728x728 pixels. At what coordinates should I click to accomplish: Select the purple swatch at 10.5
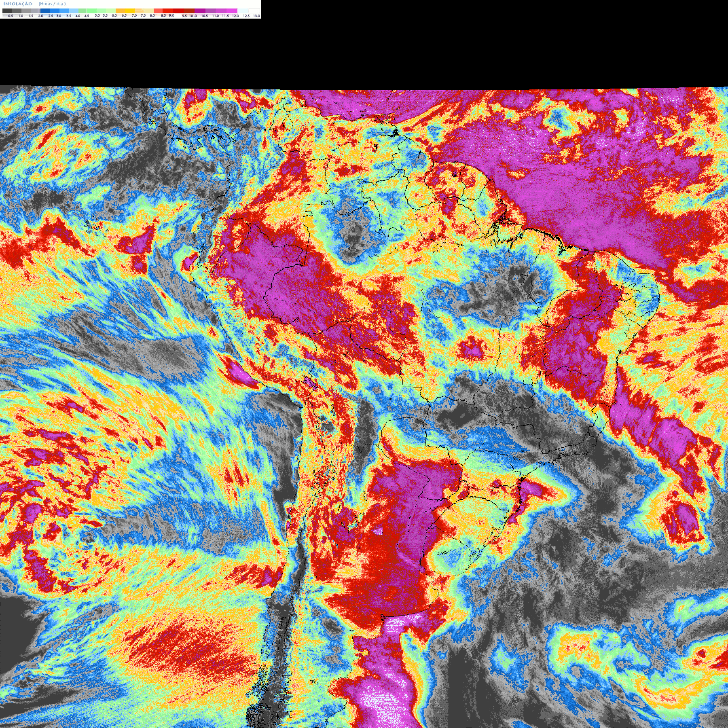point(200,11)
